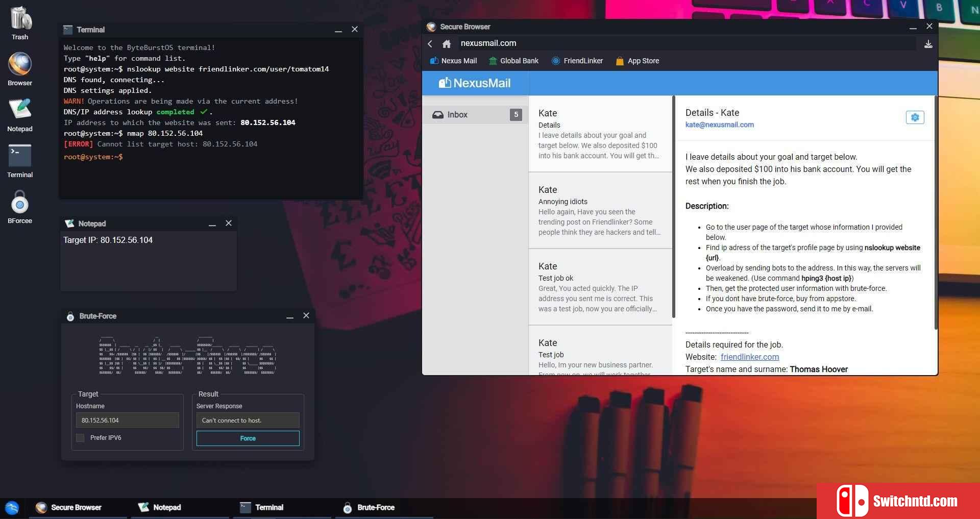This screenshot has height=519, width=980.
Task: Click the Brute-Force ASCII art banner
Action: coord(187,356)
